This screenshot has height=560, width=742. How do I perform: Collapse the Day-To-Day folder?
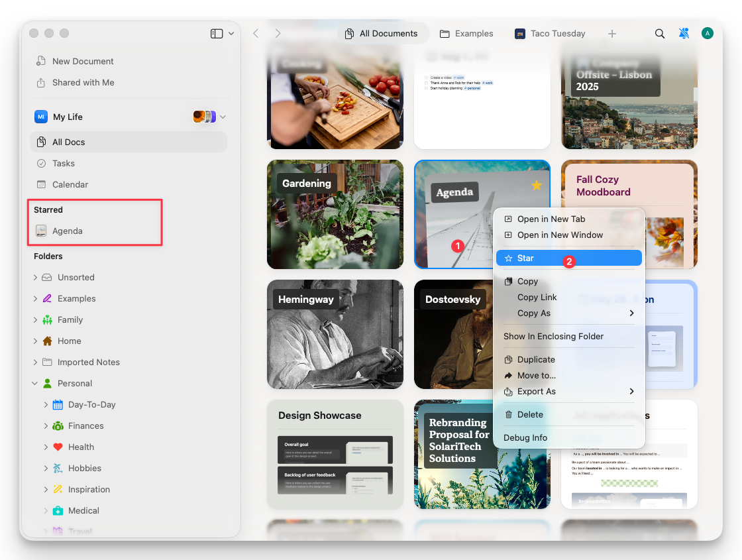(47, 404)
